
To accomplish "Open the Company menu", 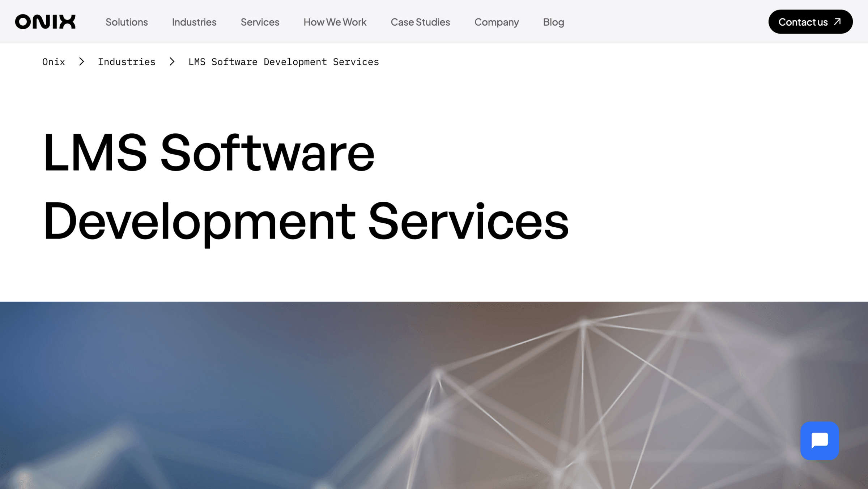I will [x=497, y=22].
